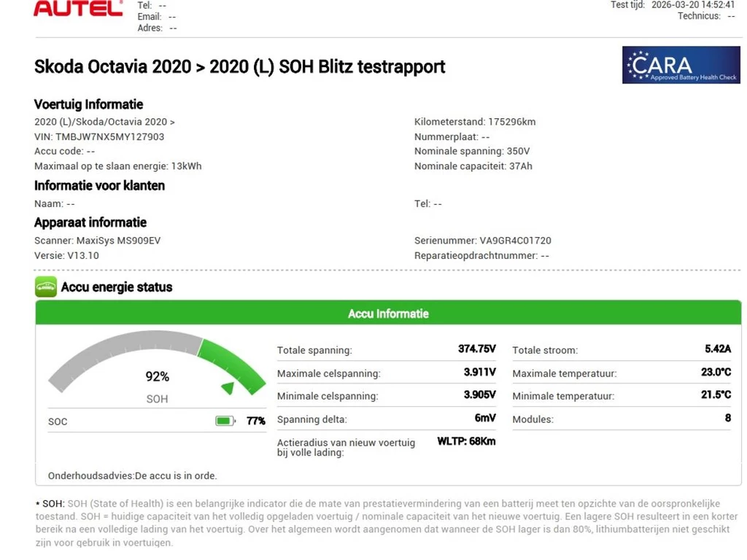Image resolution: width=747 pixels, height=560 pixels.
Task: Click the green car icon beside Accu energie status
Action: (45, 287)
